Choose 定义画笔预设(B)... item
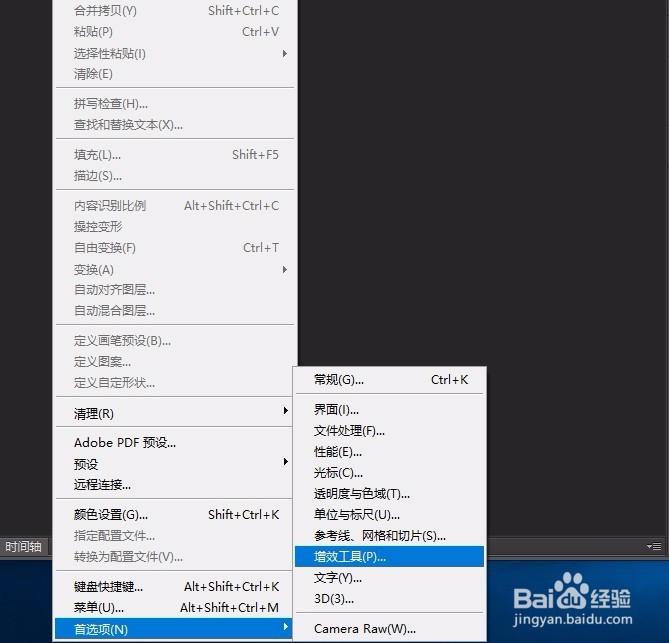This screenshot has width=669, height=643. tap(175, 340)
